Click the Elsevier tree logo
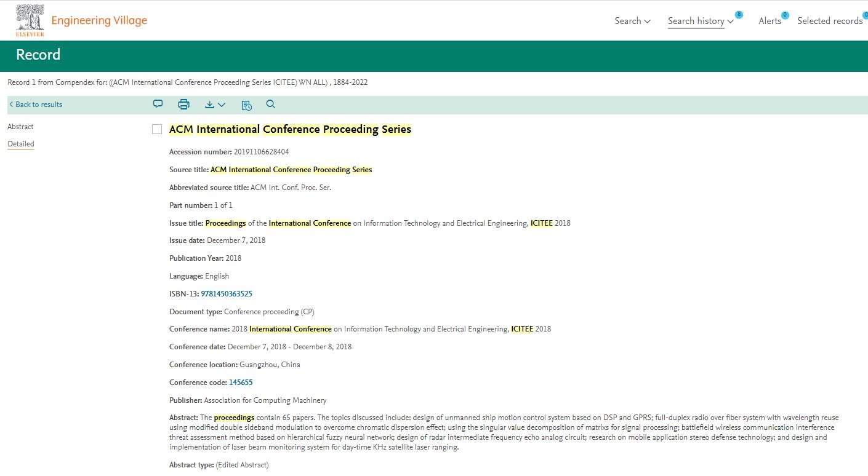This screenshot has width=868, height=476. point(30,20)
